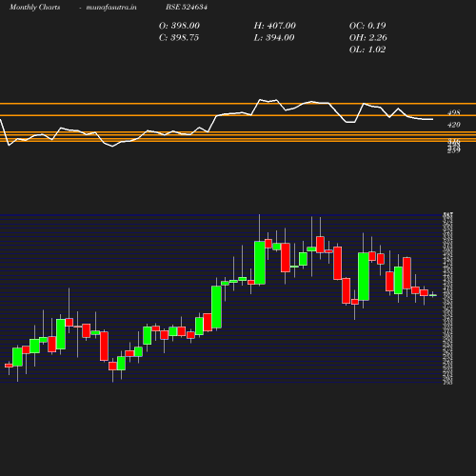Click the 'BSE 524634' ticker label
The height and width of the screenshot is (476, 476).
point(187,7)
